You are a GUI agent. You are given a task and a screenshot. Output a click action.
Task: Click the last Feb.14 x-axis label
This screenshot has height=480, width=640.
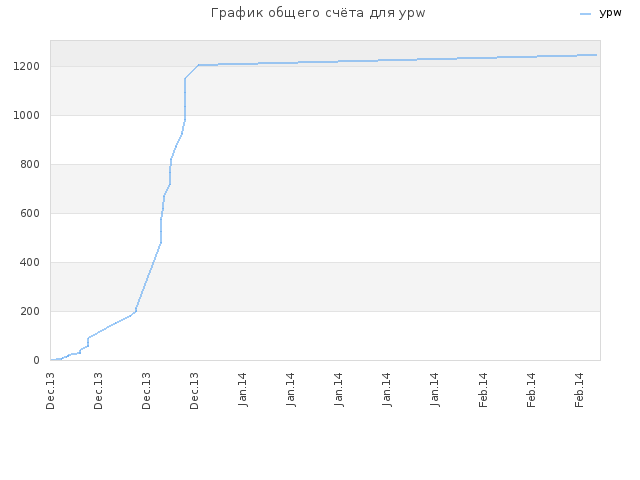[x=579, y=390]
